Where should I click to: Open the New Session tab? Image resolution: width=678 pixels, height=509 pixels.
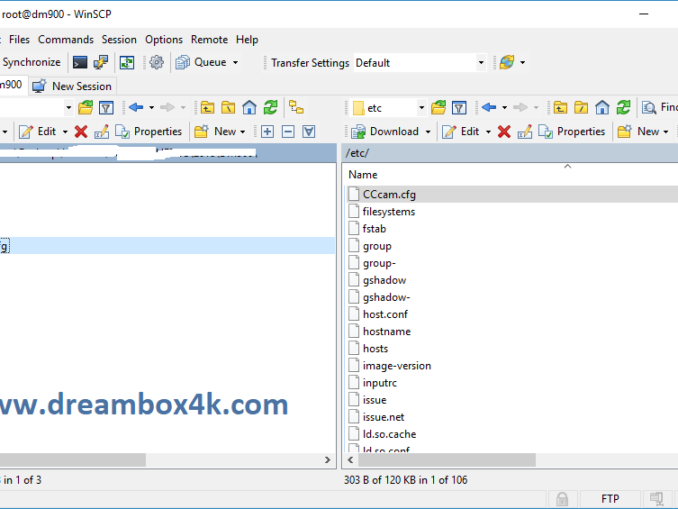[x=73, y=86]
